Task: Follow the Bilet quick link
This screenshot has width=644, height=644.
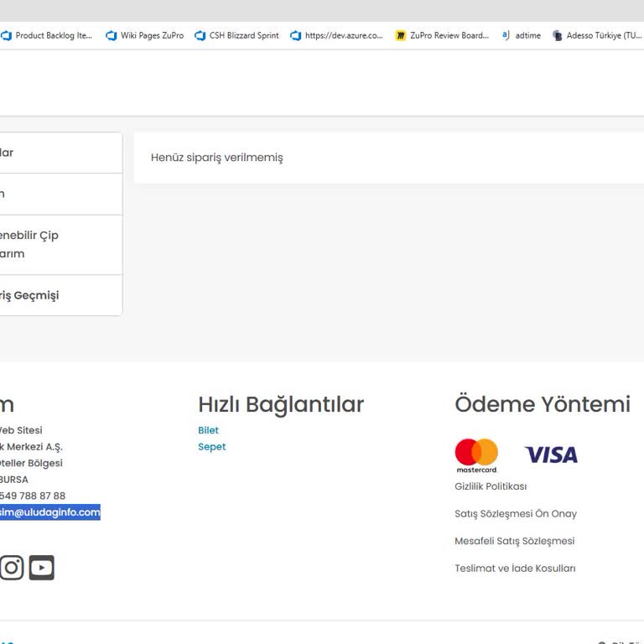Action: [208, 430]
